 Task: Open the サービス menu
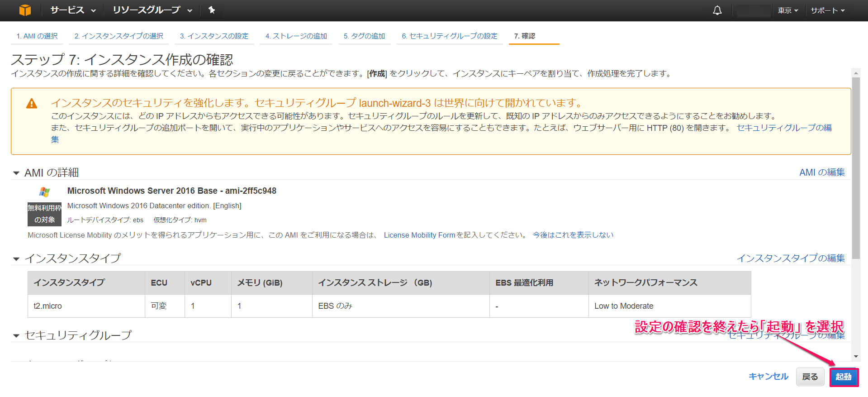73,10
